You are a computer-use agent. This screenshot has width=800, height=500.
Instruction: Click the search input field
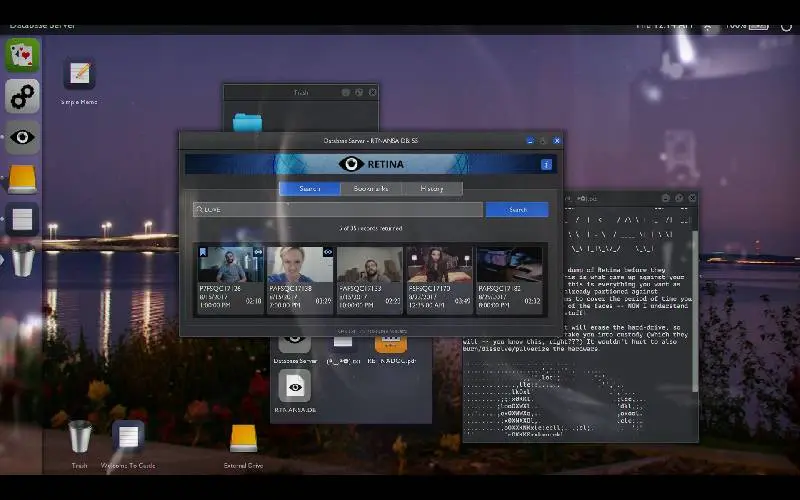(338, 210)
